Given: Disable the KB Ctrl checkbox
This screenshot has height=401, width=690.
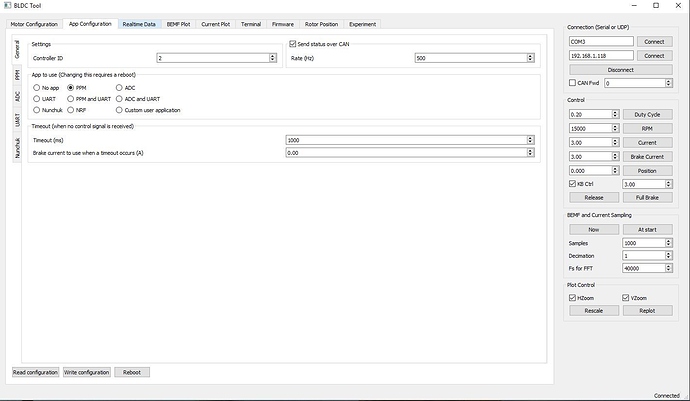Looking at the screenshot, I should click(572, 184).
